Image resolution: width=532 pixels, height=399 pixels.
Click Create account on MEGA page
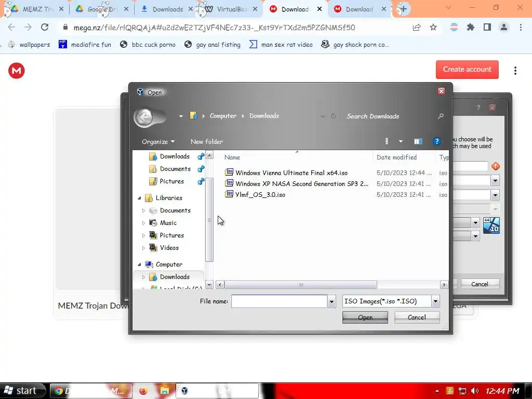pyautogui.click(x=467, y=69)
